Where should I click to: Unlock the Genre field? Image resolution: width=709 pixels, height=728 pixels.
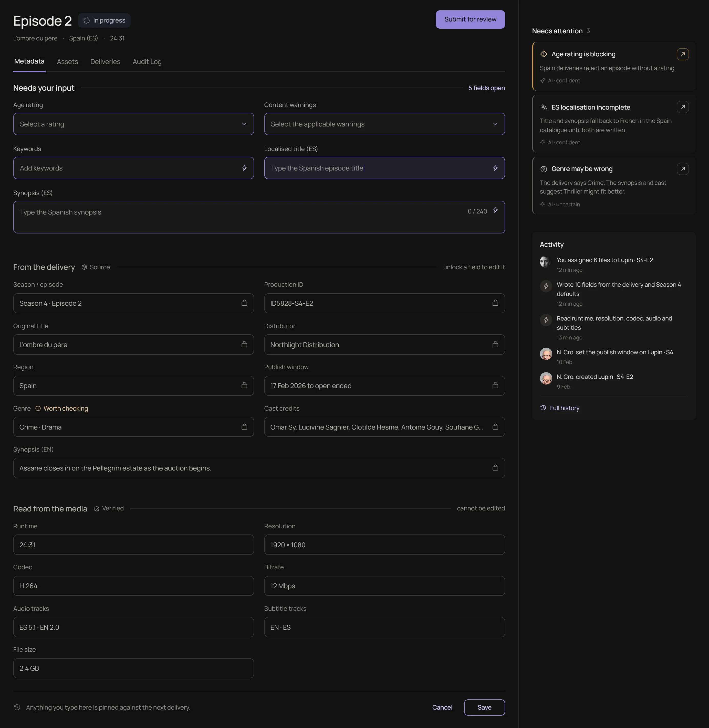[244, 426]
